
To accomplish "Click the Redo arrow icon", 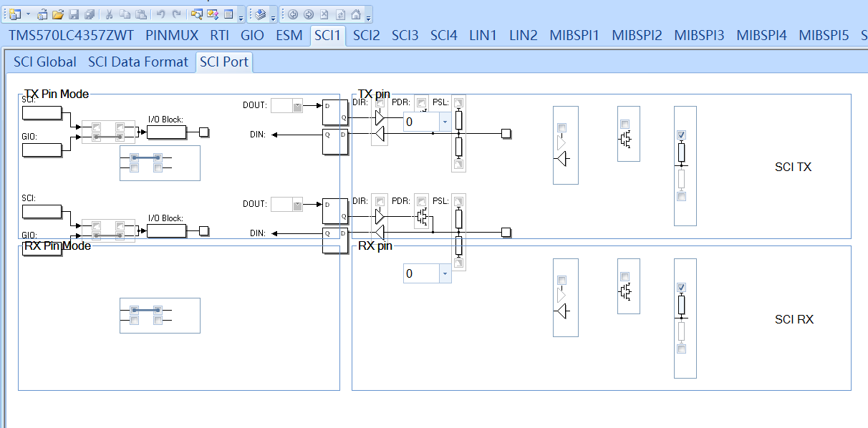I will 176,14.
